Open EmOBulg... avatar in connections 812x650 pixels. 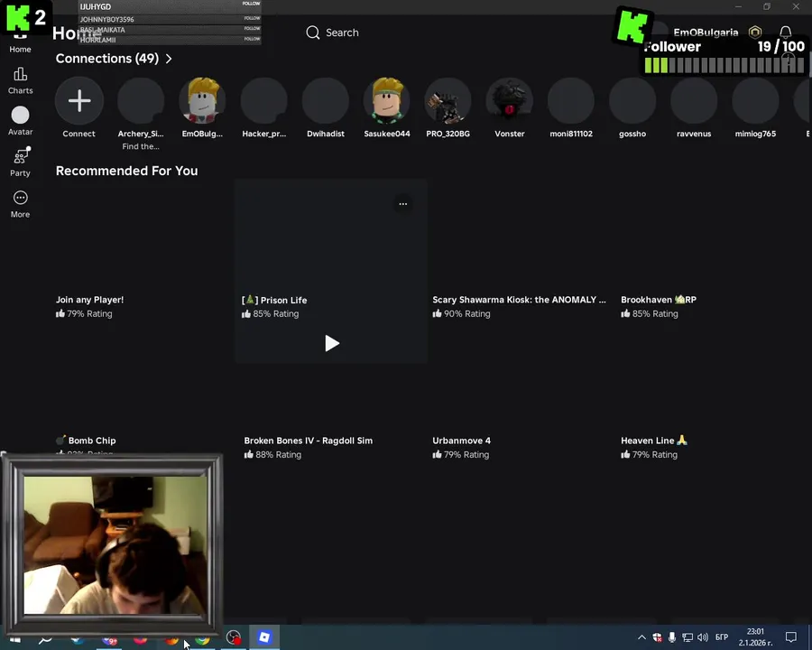(x=202, y=100)
